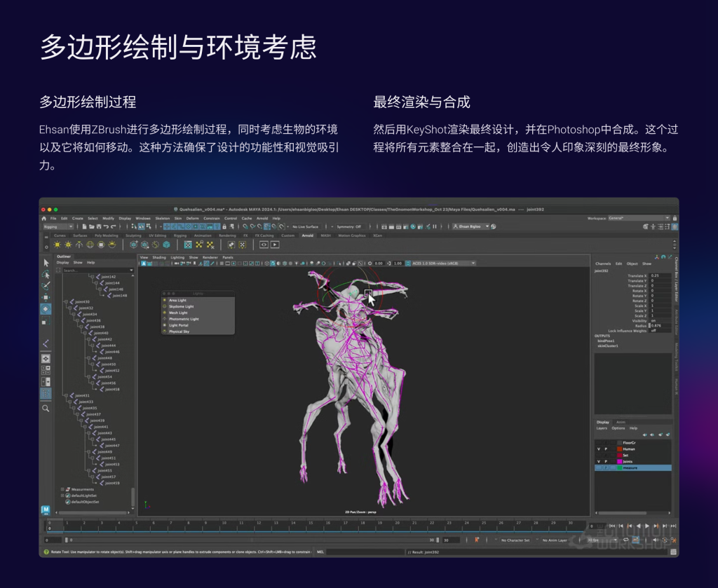Click play backwards button
The height and width of the screenshot is (588, 718).
click(x=638, y=527)
